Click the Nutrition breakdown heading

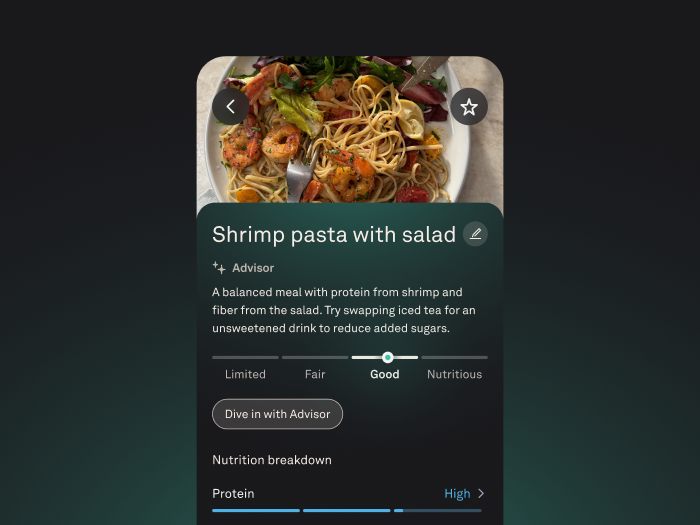point(272,460)
